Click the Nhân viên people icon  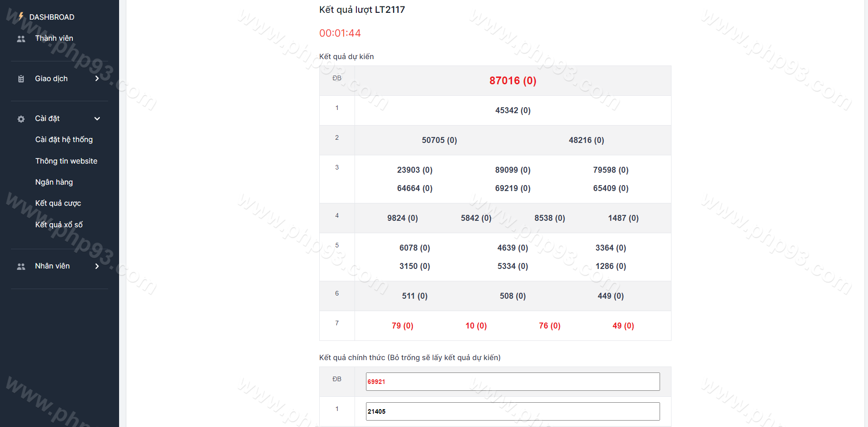[21, 266]
